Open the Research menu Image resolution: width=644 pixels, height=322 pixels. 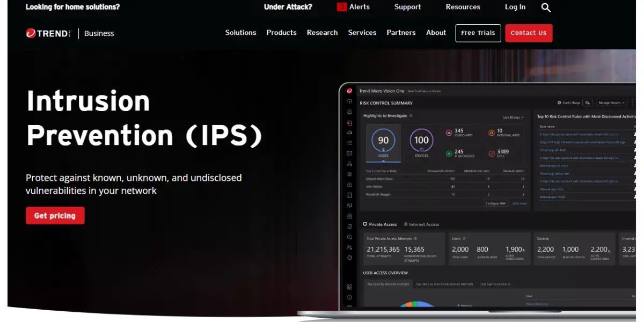323,33
